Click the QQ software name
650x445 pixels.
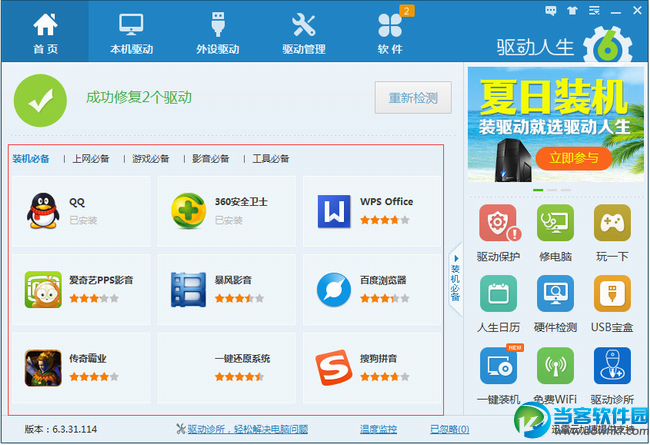pyautogui.click(x=77, y=202)
